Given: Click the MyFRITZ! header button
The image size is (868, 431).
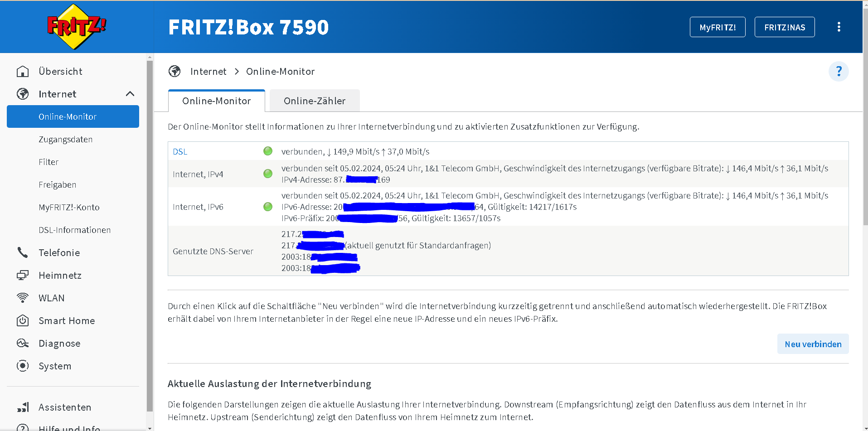Looking at the screenshot, I should click(718, 27).
